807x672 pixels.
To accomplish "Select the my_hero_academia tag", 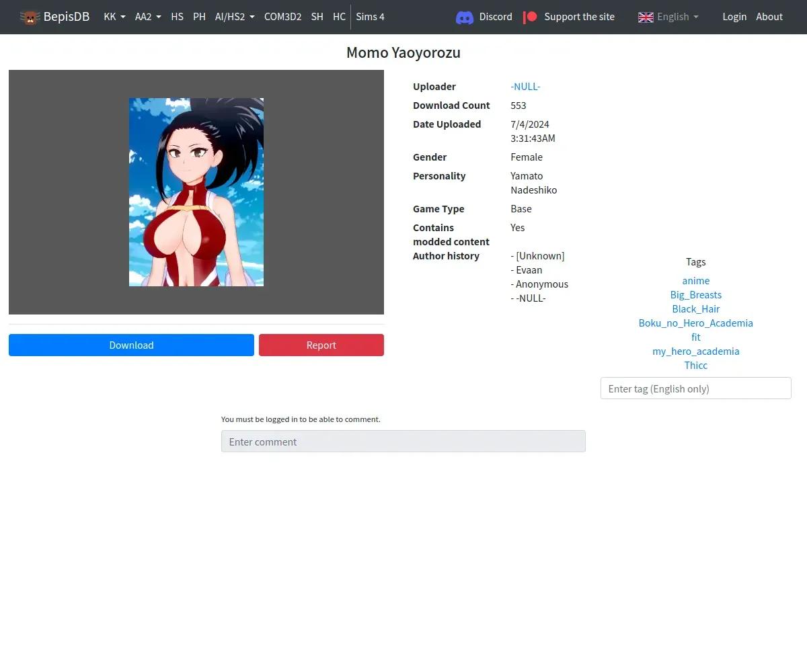I will pos(696,351).
